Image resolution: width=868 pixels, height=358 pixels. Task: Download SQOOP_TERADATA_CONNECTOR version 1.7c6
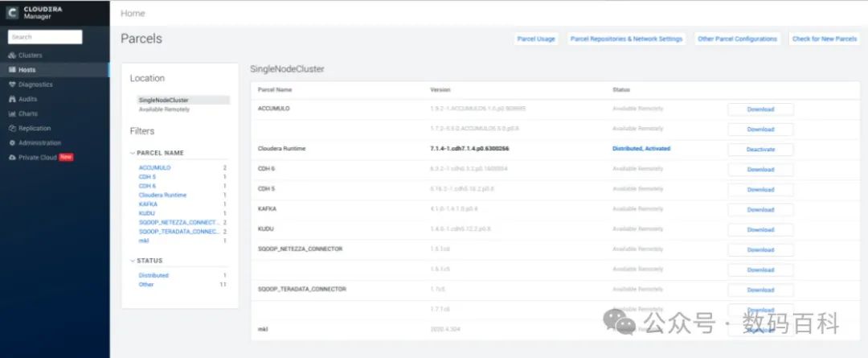click(x=760, y=290)
